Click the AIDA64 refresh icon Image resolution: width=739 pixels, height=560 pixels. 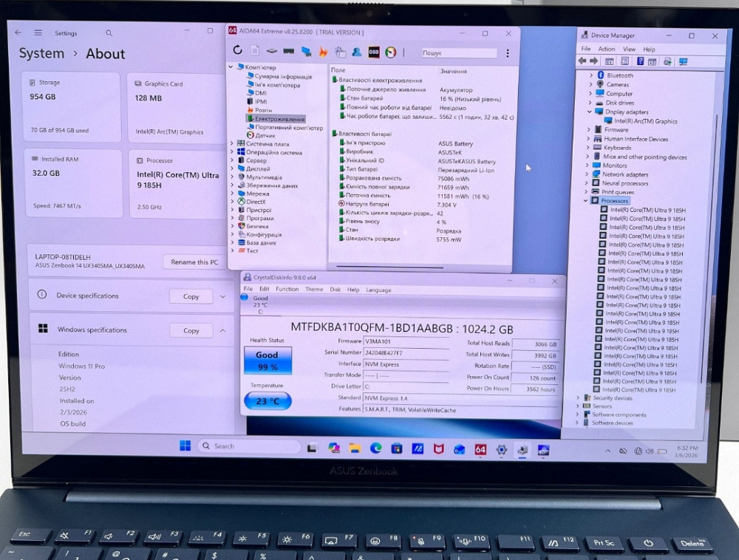pyautogui.click(x=237, y=51)
